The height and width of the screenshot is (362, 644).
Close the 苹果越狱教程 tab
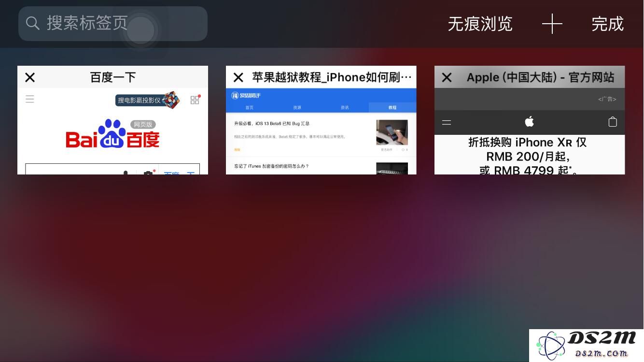point(238,77)
